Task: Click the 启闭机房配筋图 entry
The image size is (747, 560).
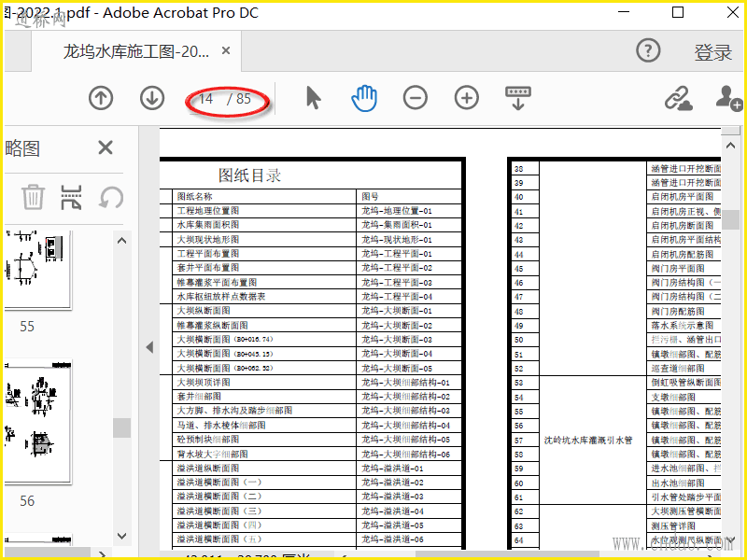Action: click(683, 254)
